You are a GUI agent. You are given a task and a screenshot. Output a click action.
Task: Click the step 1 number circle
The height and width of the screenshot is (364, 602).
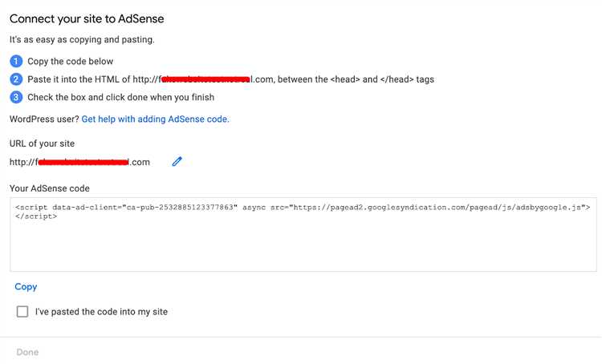click(16, 61)
